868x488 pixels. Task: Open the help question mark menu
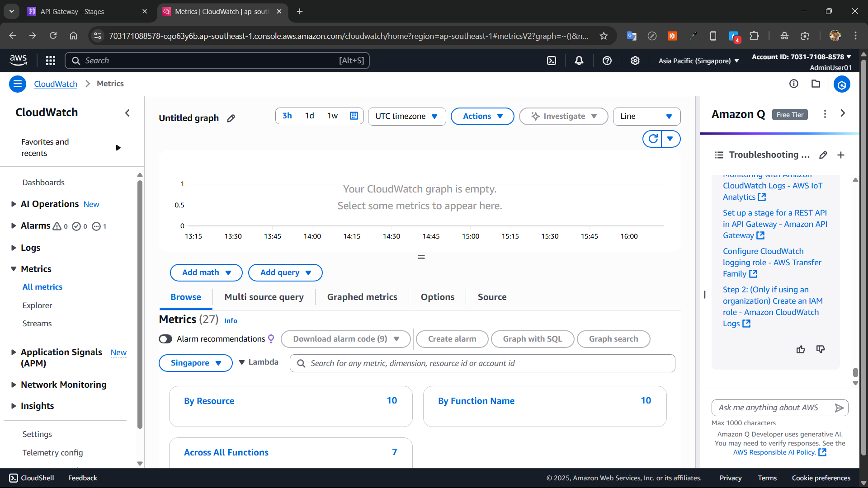[x=607, y=61]
